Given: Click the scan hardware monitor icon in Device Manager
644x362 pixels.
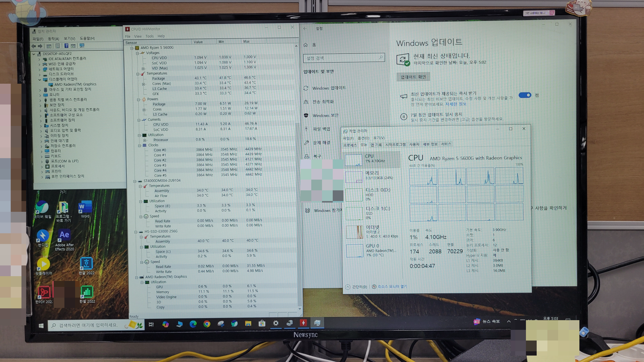Looking at the screenshot, I should pos(82,46).
